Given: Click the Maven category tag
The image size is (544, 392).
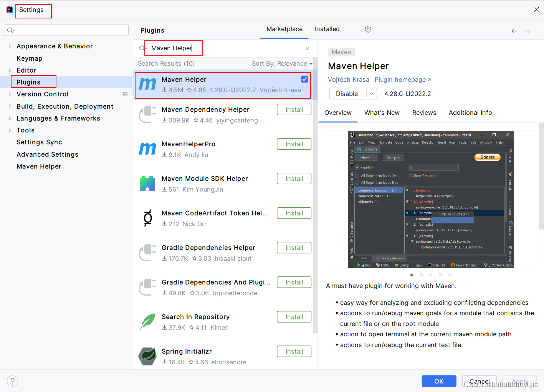Looking at the screenshot, I should coord(341,52).
